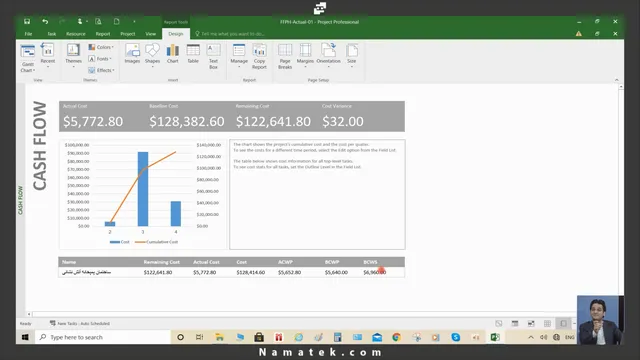
Task: Add a Text Box to report
Action: [213, 56]
